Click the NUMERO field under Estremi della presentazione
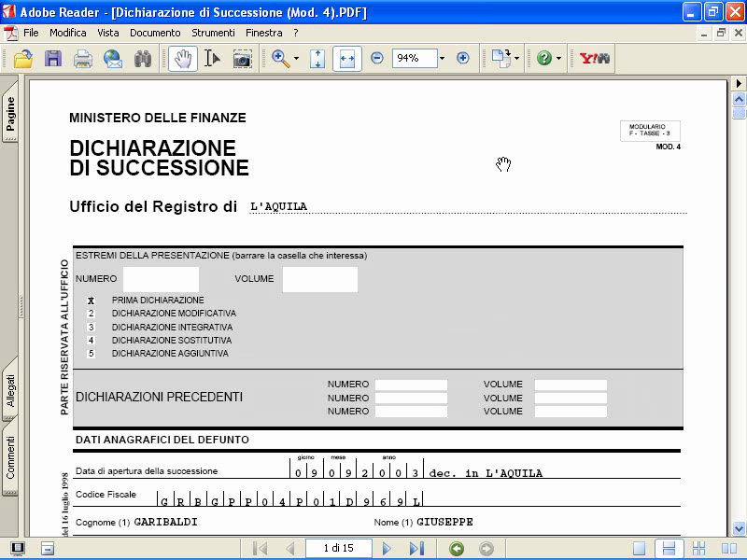Screen dimensions: 747x560 (x=161, y=279)
